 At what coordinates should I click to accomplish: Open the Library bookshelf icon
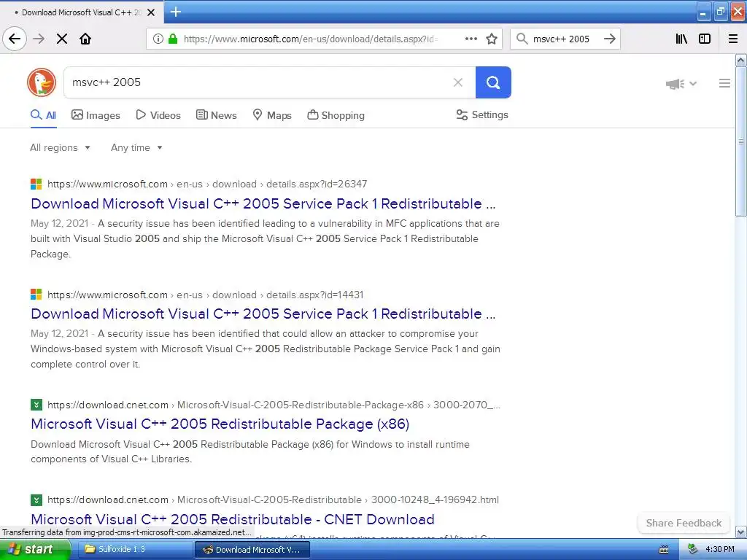click(x=681, y=39)
